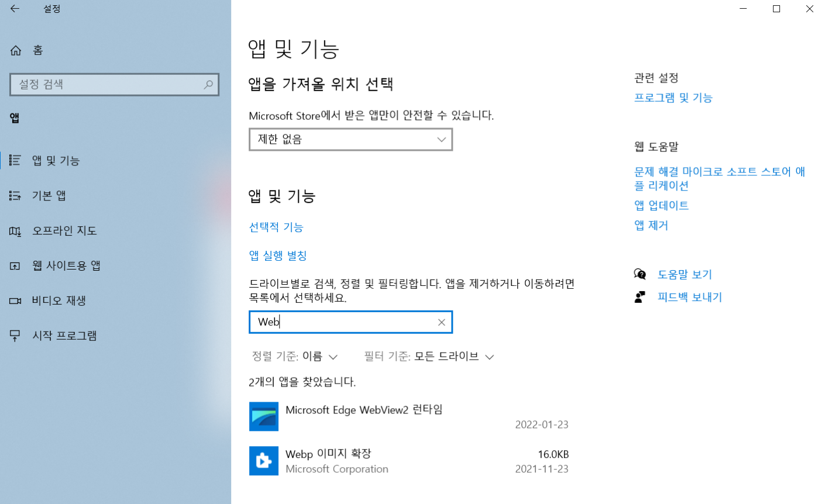
Task: Click the Microsoft Edge WebView2 app icon
Action: [264, 416]
